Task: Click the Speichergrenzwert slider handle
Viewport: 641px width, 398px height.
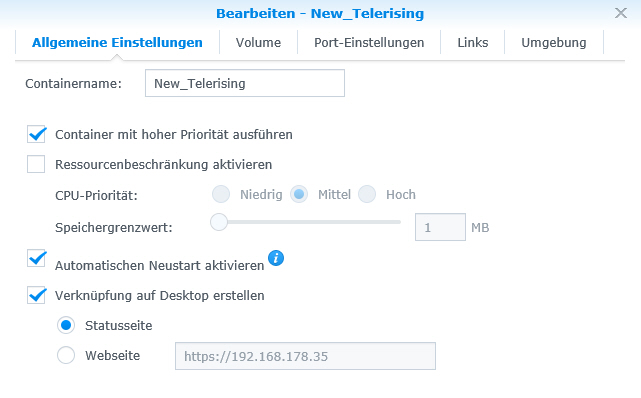Action: [219, 222]
